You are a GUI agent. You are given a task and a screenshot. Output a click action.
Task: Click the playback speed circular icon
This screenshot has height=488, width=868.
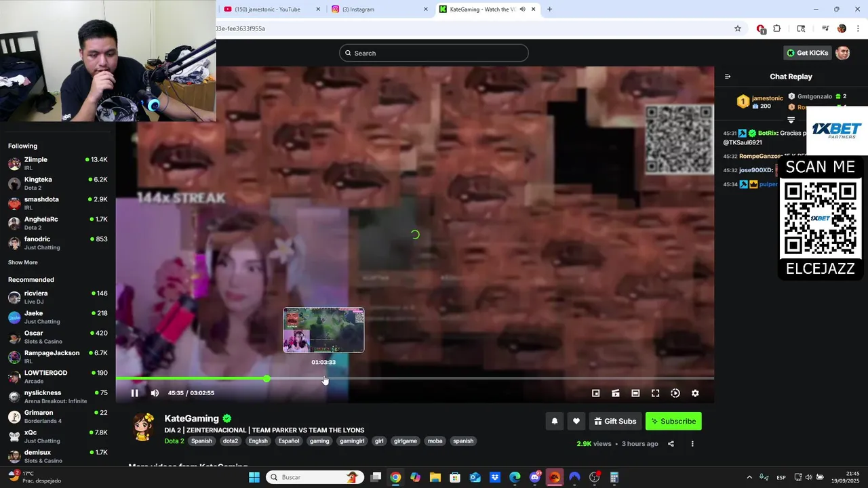[x=675, y=393]
